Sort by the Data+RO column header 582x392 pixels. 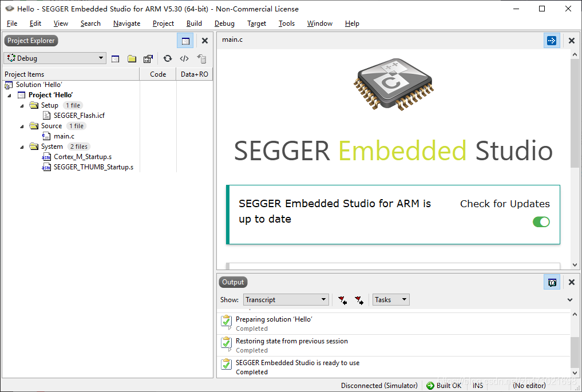tap(195, 74)
